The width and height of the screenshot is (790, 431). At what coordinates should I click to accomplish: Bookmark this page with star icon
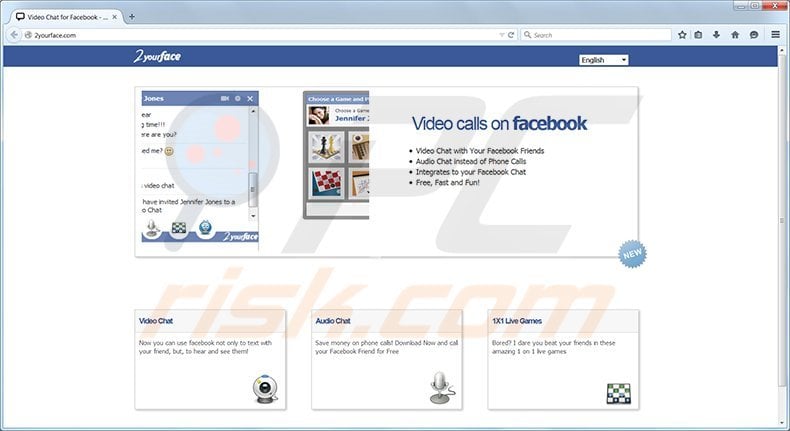(682, 35)
